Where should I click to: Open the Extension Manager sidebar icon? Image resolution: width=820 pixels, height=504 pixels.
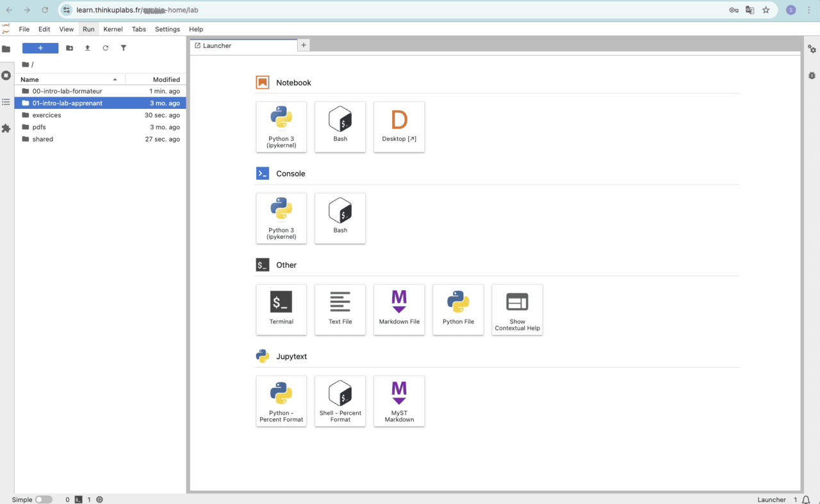point(6,129)
